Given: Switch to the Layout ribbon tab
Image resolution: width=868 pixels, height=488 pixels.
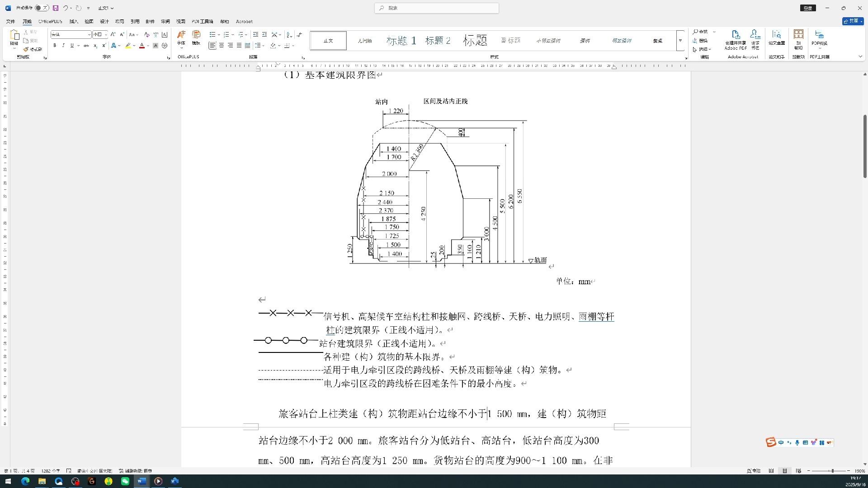Looking at the screenshot, I should point(119,21).
